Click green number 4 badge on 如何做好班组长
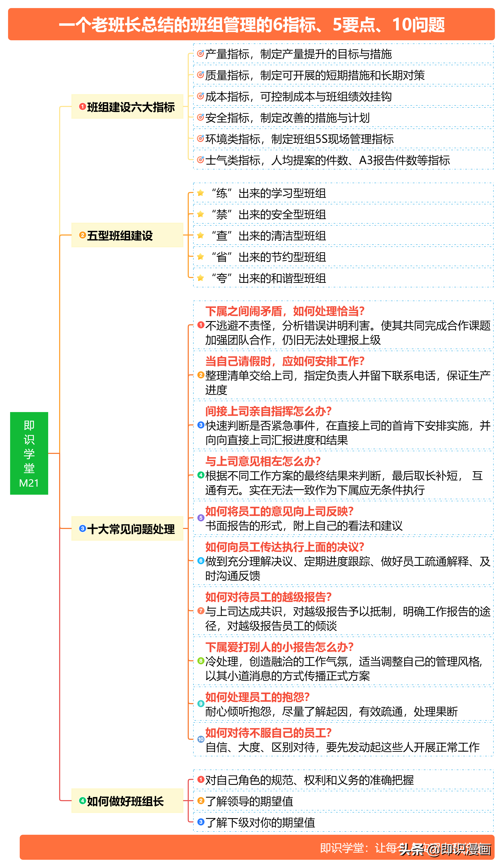 82,800
